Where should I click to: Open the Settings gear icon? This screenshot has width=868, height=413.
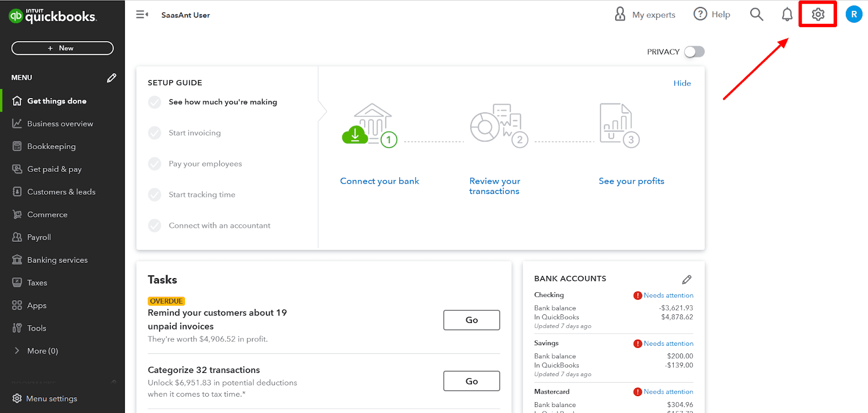(x=818, y=15)
